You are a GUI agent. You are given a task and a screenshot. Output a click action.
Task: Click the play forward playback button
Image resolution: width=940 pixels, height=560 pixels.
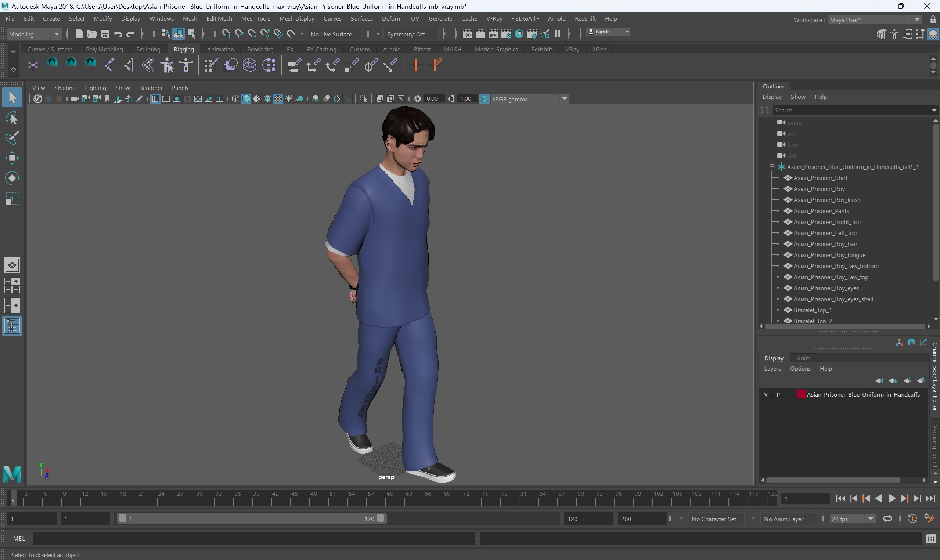[x=893, y=498]
